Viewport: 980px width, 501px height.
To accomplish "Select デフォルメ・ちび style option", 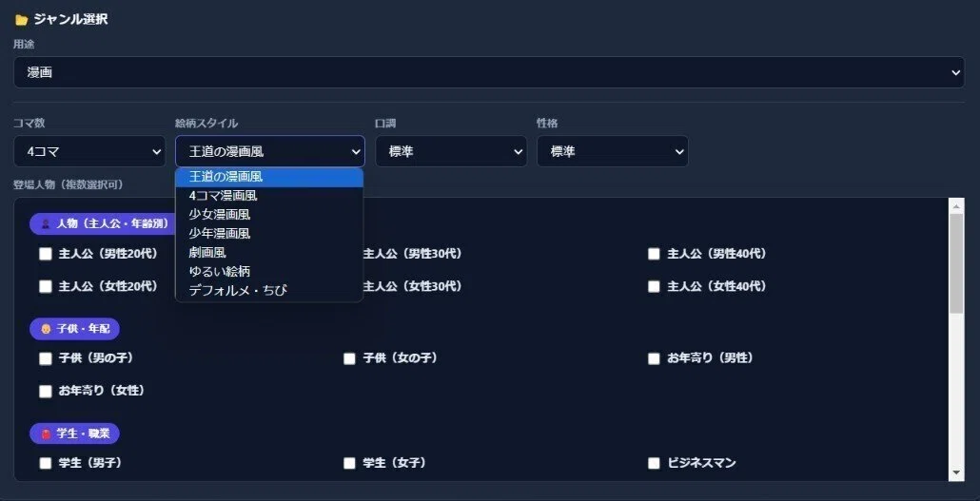I will 269,290.
